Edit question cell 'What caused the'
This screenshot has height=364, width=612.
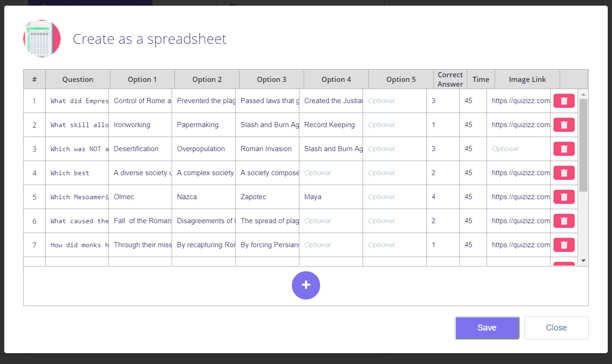(77, 221)
